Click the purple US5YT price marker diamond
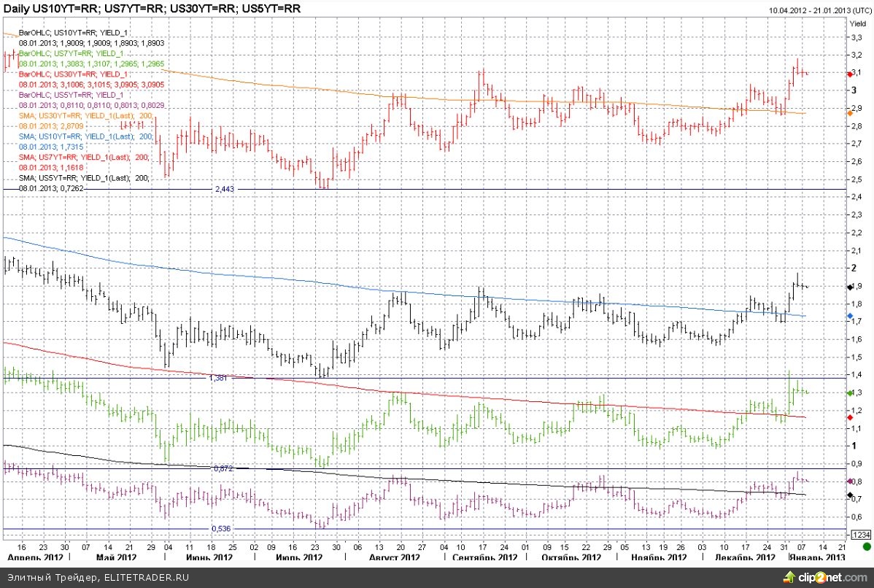Image resolution: width=874 pixels, height=588 pixels. click(850, 481)
